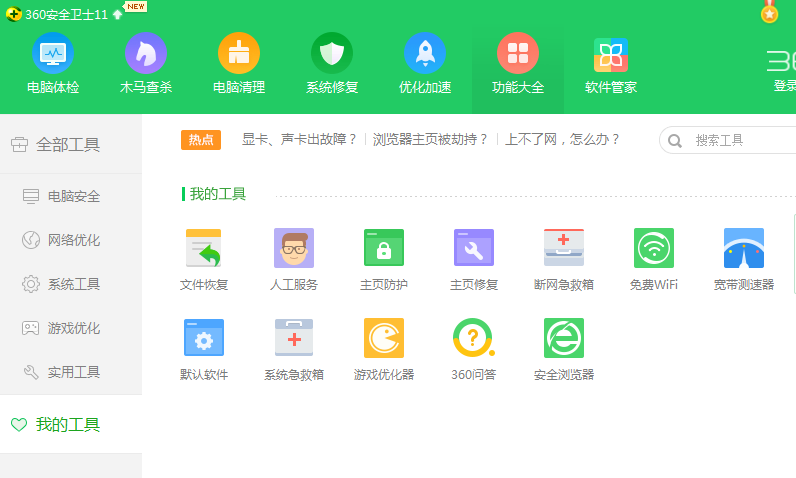Launch the 人工服务 support tool
The height and width of the screenshot is (478, 796).
[293, 259]
